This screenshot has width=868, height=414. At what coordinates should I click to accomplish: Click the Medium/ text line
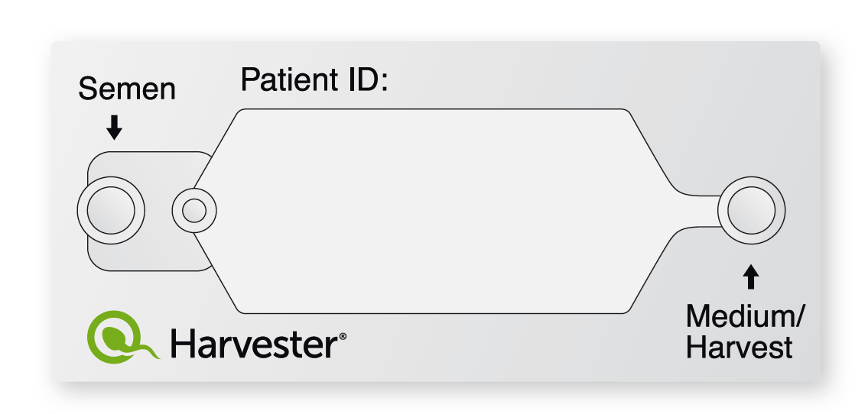coord(746,317)
